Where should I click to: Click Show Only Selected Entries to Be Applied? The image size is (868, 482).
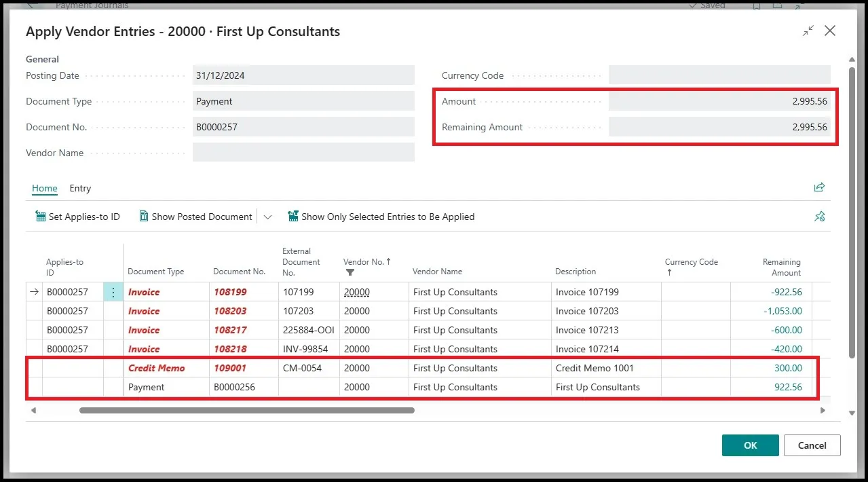pyautogui.click(x=381, y=217)
